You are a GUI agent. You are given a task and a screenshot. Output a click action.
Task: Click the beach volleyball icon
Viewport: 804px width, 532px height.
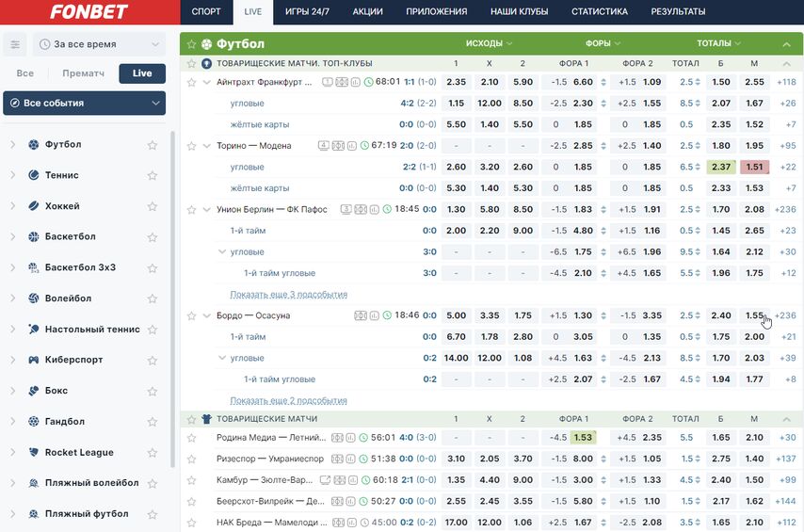34,483
